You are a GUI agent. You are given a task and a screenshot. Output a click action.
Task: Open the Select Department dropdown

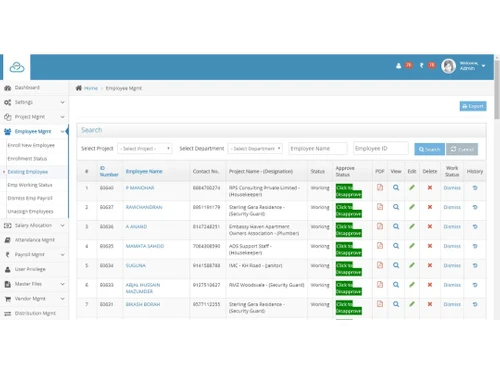[255, 148]
